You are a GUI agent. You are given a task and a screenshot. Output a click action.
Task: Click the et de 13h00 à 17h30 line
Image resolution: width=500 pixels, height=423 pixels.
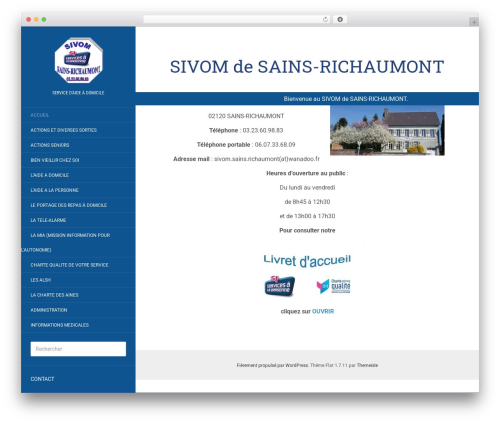(x=307, y=216)
